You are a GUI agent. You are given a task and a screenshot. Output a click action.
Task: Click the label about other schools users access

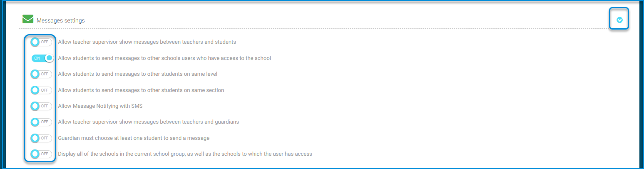[x=164, y=58]
